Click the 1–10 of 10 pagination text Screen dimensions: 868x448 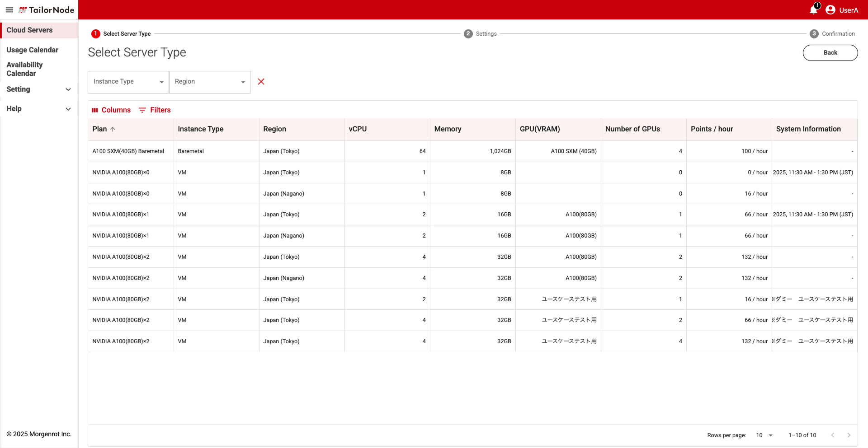click(802, 435)
